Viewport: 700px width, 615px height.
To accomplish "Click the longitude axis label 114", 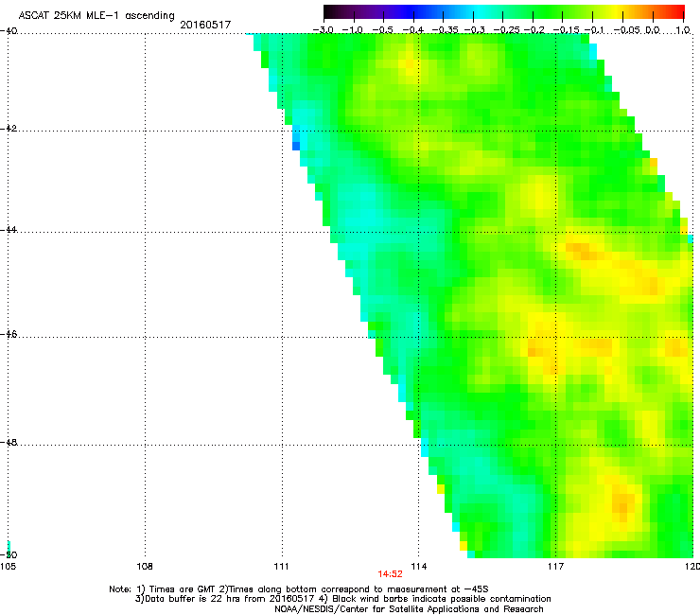I will [419, 567].
